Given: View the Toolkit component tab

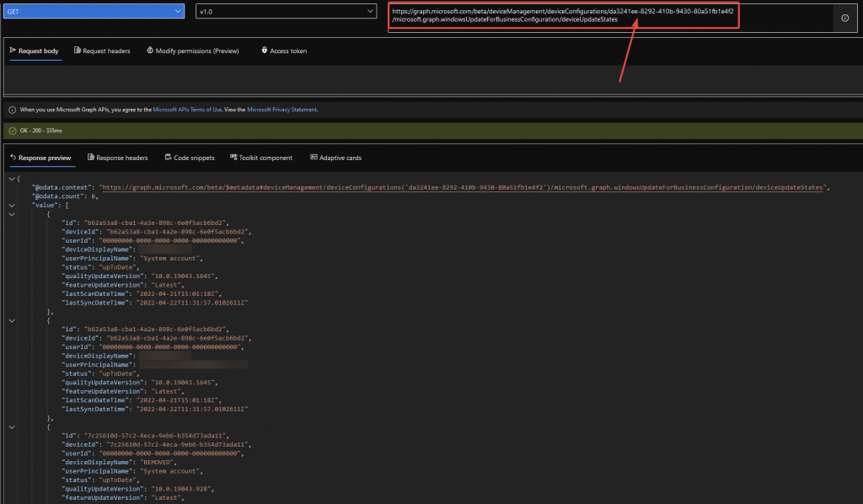Looking at the screenshot, I should (261, 158).
